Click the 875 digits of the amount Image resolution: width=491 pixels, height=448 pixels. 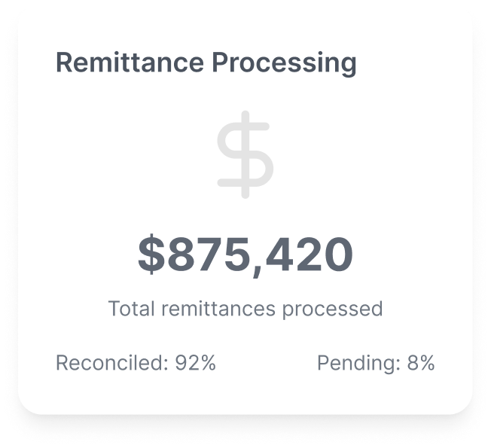tap(209, 254)
